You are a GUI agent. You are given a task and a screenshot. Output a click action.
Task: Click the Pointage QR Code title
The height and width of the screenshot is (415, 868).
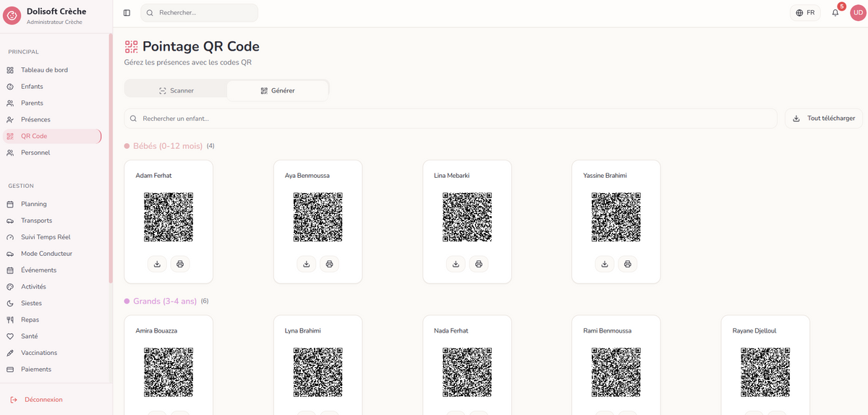coord(201,46)
